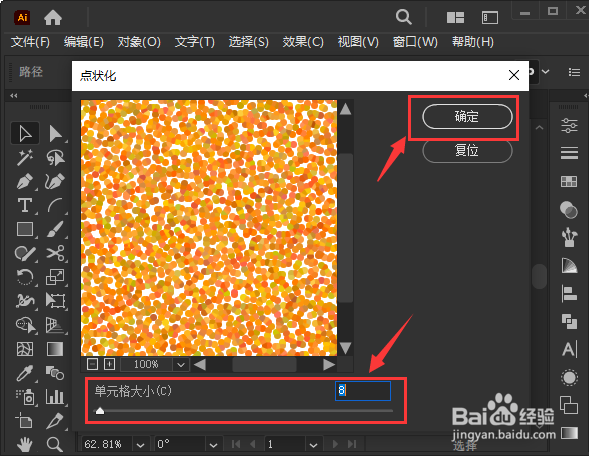Select the Arc segment tool
Screen dimensions: 589x456
[55, 205]
